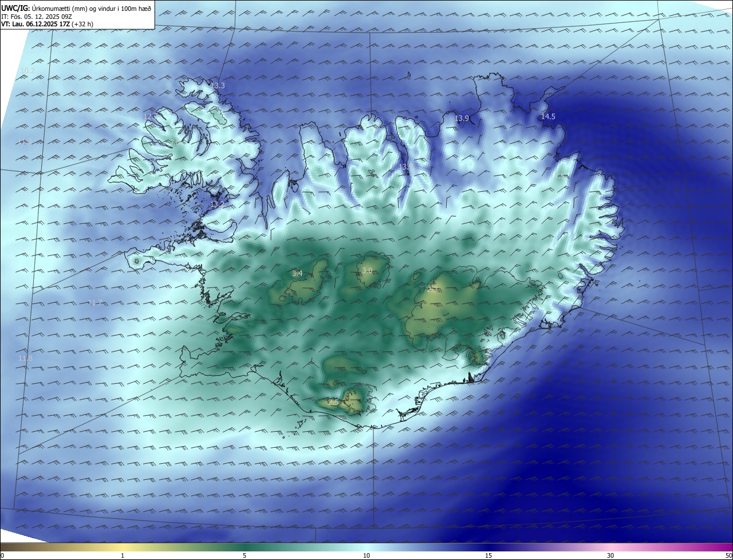733x560 pixels.
Task: Click the map value label 14.5
Action: 548,116
